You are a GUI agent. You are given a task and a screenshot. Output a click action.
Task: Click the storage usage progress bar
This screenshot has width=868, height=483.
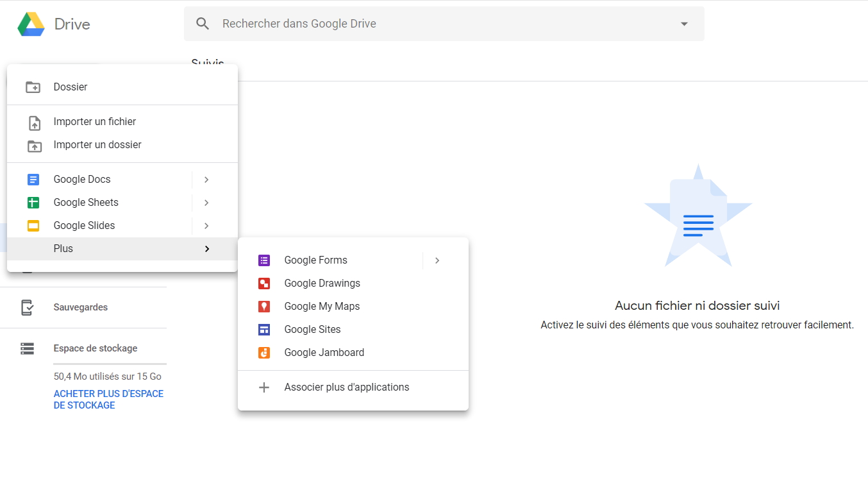point(110,364)
